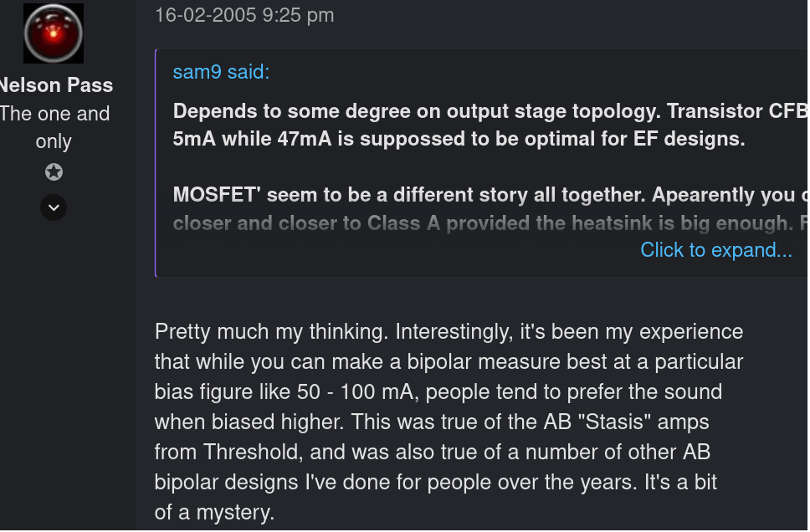Open Nelson Pass user profile
The image size is (810, 532).
[56, 85]
